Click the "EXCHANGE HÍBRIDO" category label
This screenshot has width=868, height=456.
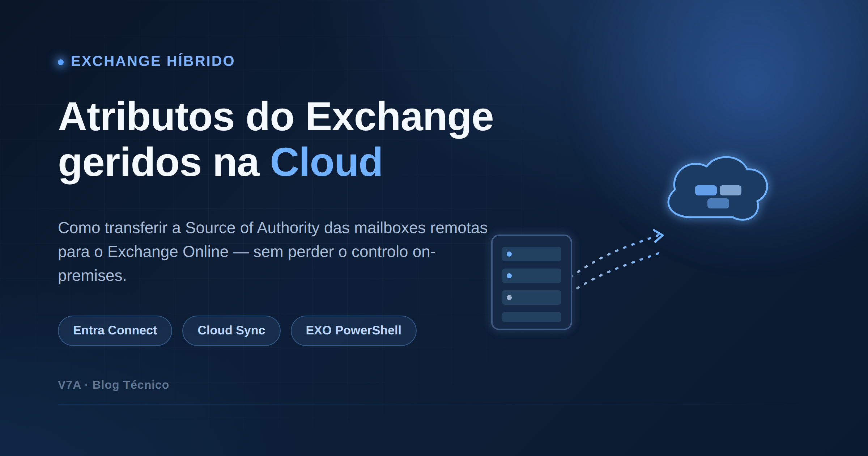tap(153, 61)
